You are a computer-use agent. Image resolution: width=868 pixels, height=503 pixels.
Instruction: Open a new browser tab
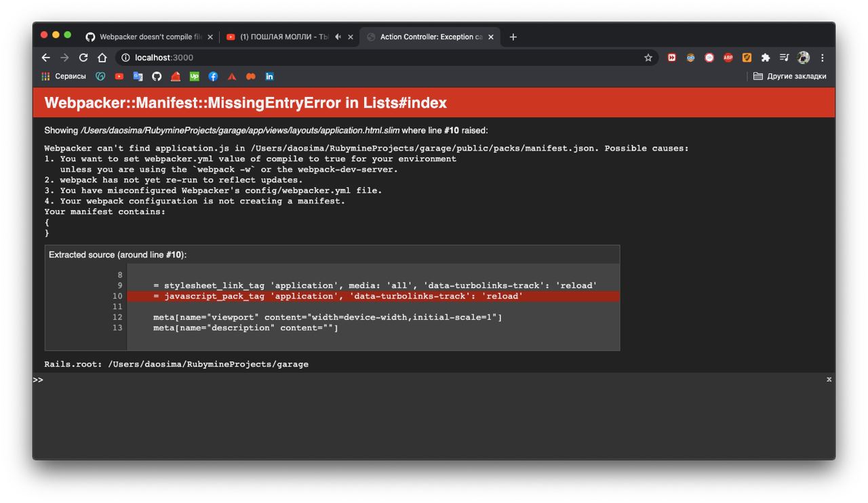[x=513, y=37]
